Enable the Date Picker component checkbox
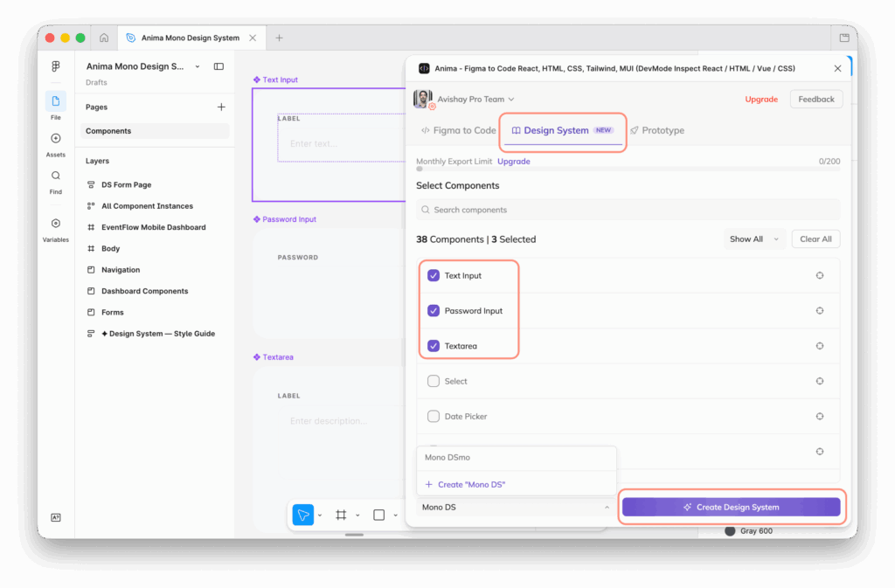The height and width of the screenshot is (588, 895). pyautogui.click(x=434, y=416)
